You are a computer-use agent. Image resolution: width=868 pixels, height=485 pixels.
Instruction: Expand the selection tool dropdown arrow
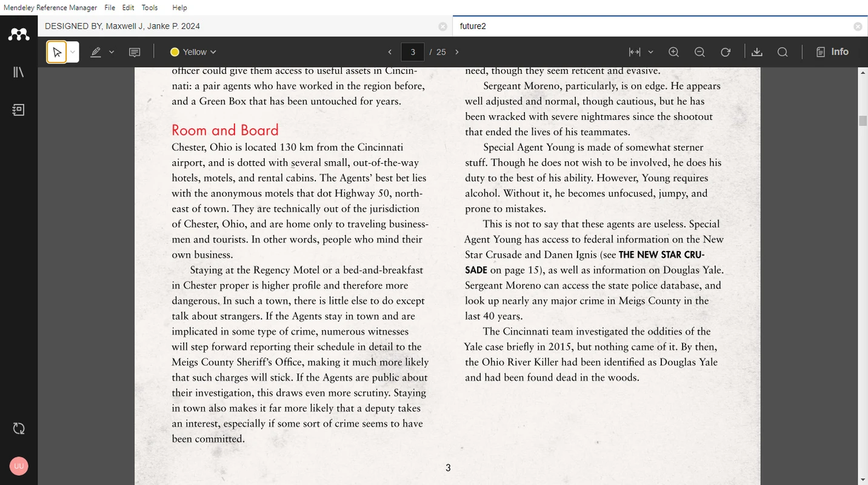pos(73,52)
